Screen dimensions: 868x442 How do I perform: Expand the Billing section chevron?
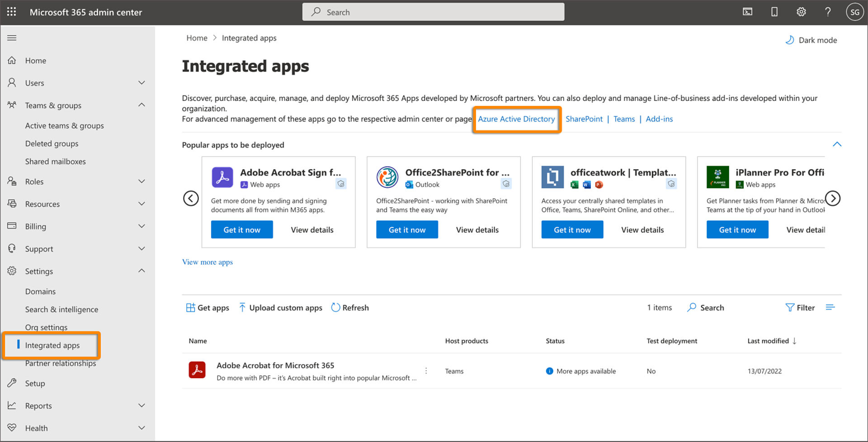coord(142,226)
